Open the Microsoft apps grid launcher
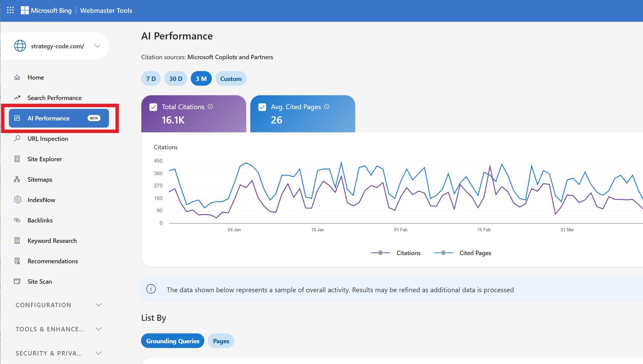This screenshot has width=643, height=364. click(x=10, y=10)
